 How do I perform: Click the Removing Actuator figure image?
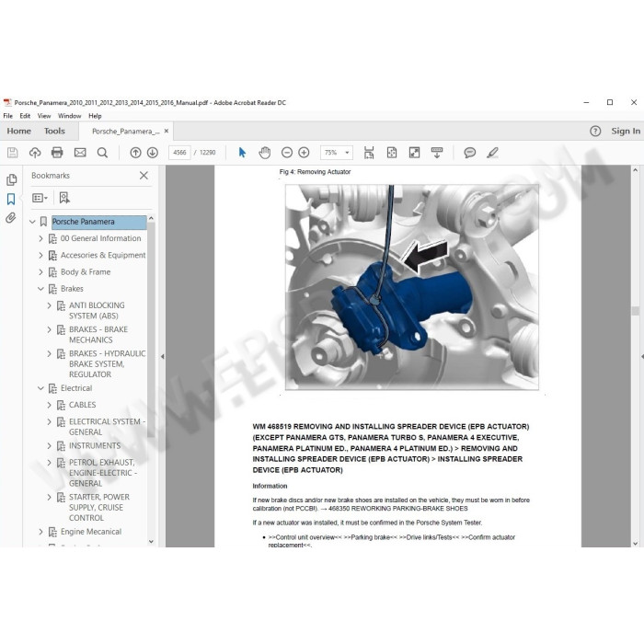(x=412, y=287)
